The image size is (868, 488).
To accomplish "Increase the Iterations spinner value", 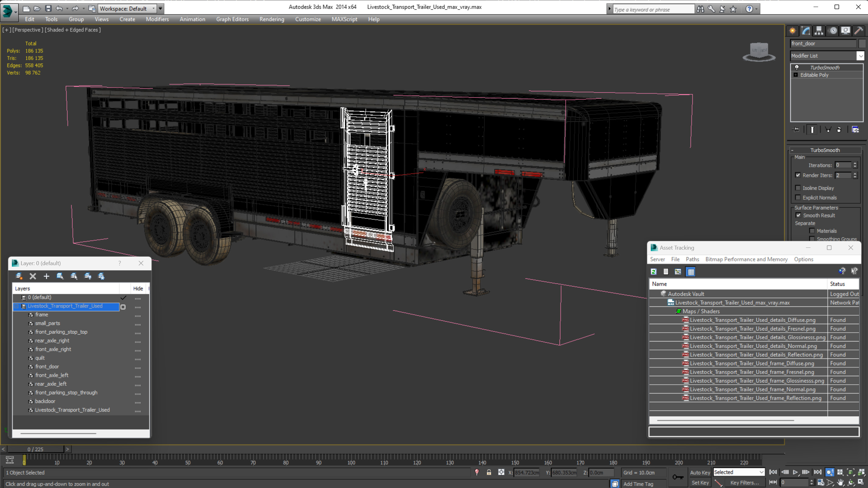I will pos(855,163).
